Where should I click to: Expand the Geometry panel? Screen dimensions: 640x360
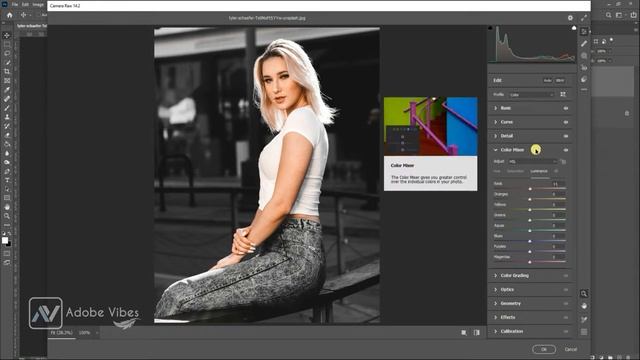pyautogui.click(x=496, y=303)
